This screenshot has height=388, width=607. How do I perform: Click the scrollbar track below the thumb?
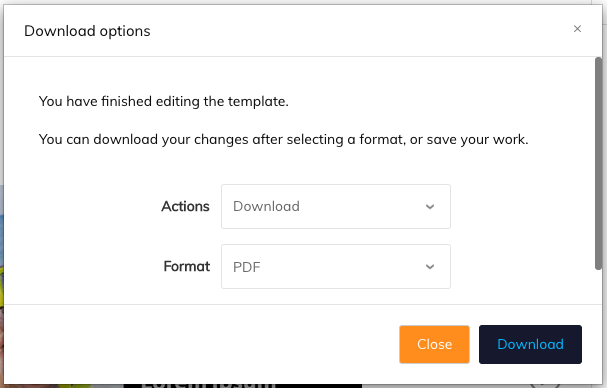click(x=598, y=287)
